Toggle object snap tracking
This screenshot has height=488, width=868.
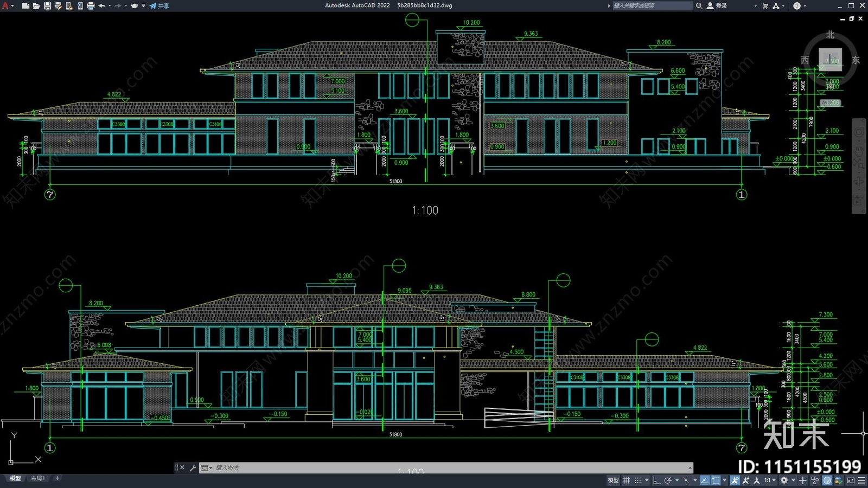tap(705, 480)
